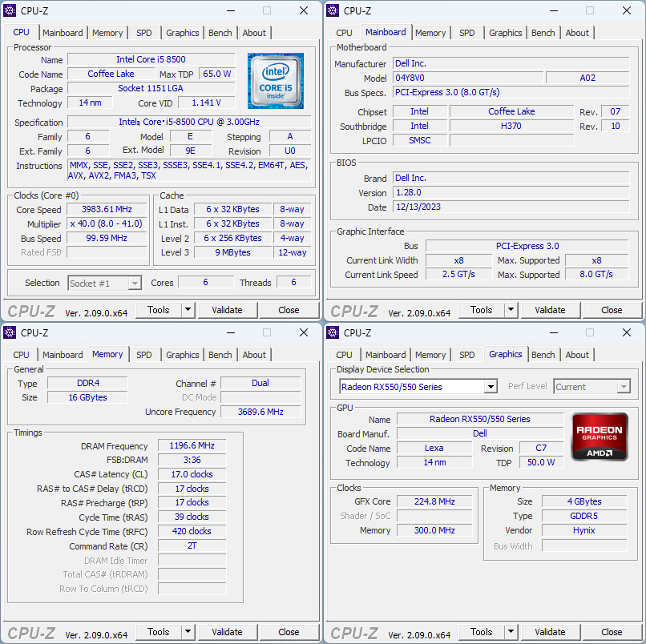Click Validate in the Memory window
This screenshot has width=646, height=644.
click(227, 632)
